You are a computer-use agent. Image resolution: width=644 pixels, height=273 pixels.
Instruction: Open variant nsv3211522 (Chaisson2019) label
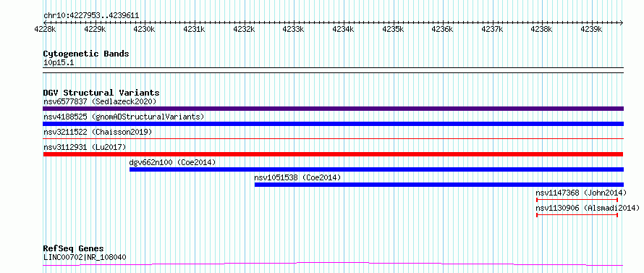click(98, 132)
